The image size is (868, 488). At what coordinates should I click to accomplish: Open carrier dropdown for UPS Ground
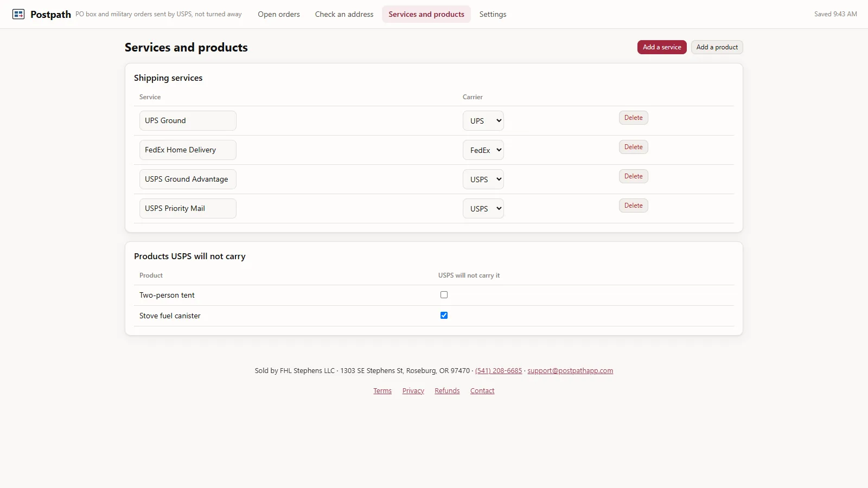(x=483, y=120)
